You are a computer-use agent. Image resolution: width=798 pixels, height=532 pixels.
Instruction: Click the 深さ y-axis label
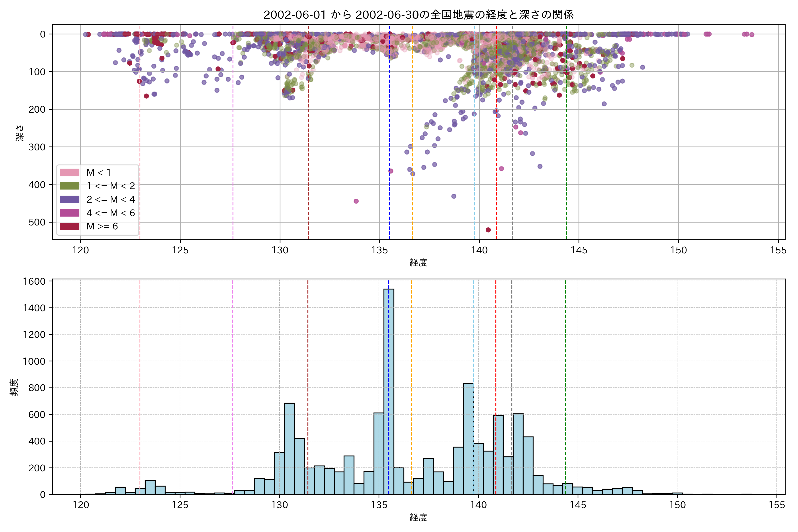(x=20, y=133)
